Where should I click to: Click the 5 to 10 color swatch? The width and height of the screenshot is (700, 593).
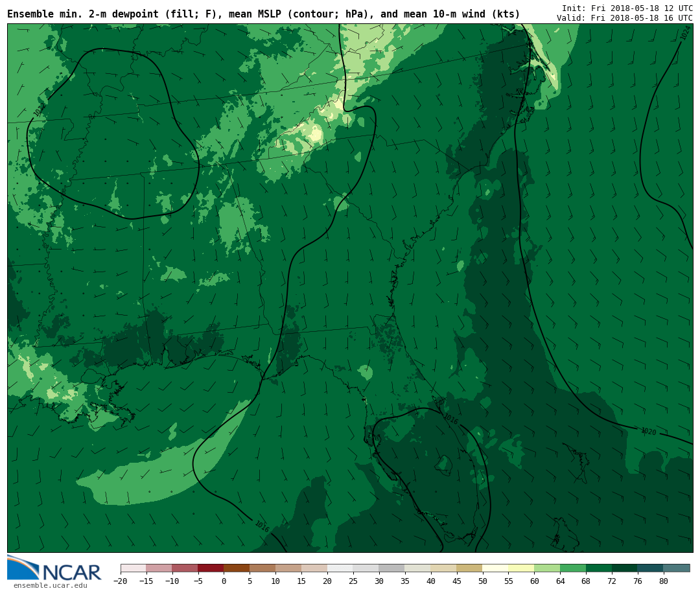click(x=262, y=568)
